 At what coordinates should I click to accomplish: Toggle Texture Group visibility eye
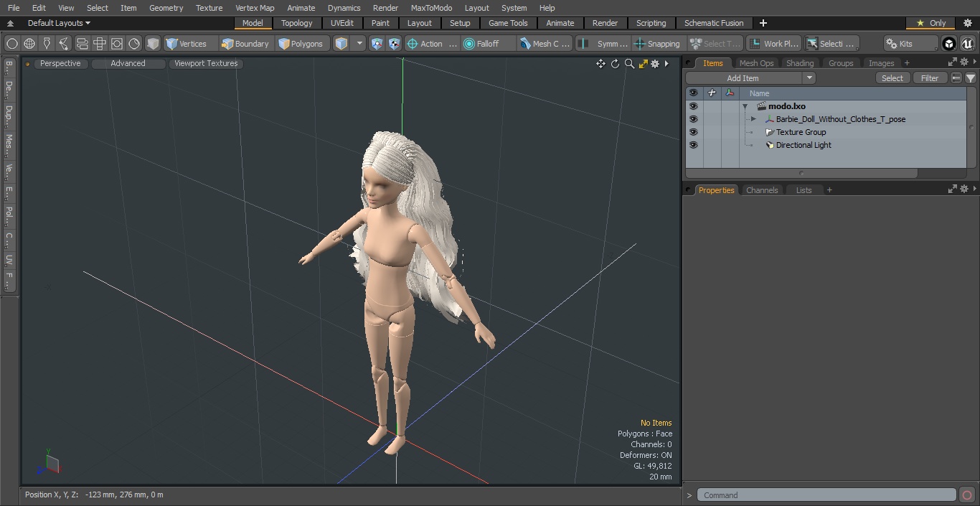coord(693,132)
